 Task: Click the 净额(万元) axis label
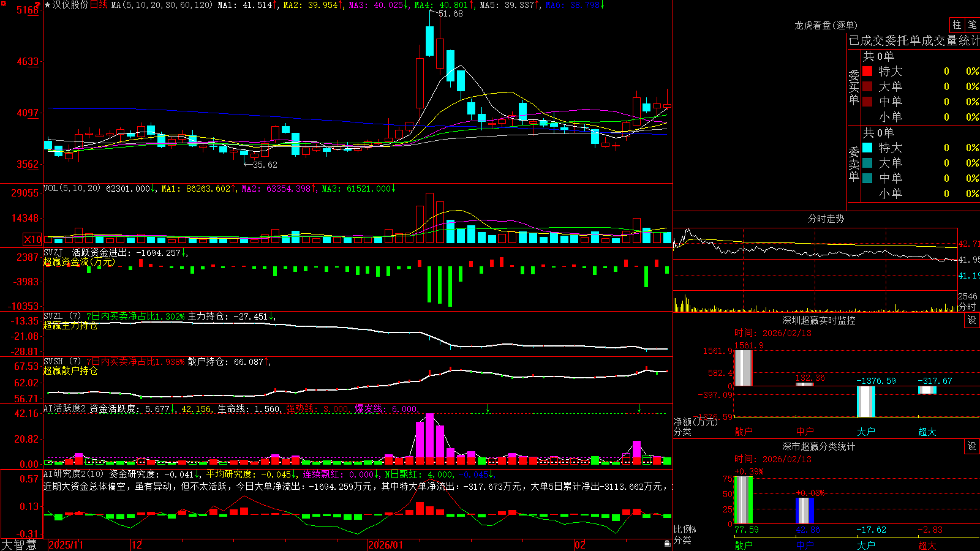(696, 422)
